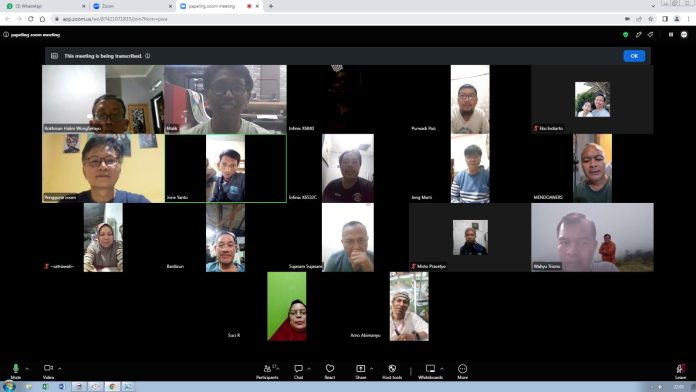Screen dimensions: 696x392
Task: Open Excel from the taskbar
Action: (x=45, y=387)
